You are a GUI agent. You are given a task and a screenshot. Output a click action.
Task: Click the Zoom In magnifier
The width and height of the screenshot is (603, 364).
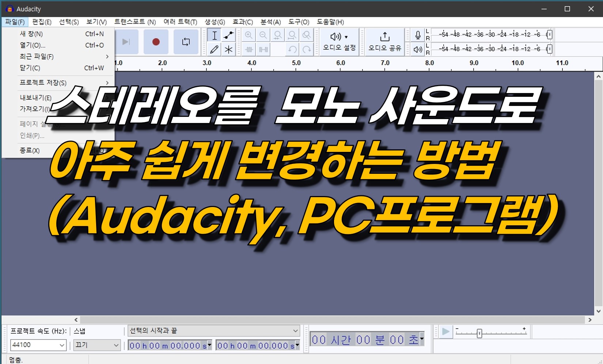[249, 35]
